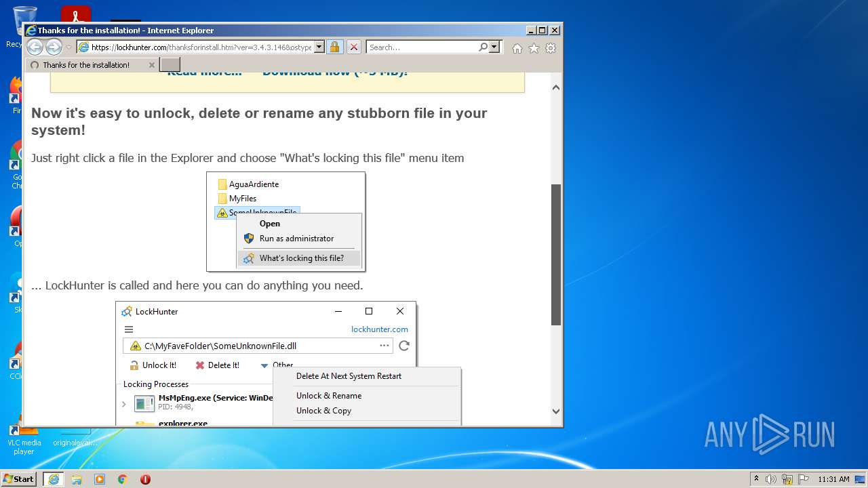Viewport: 868px width, 488px height.
Task: Click LockHunter window close button in screenshot
Action: 400,311
